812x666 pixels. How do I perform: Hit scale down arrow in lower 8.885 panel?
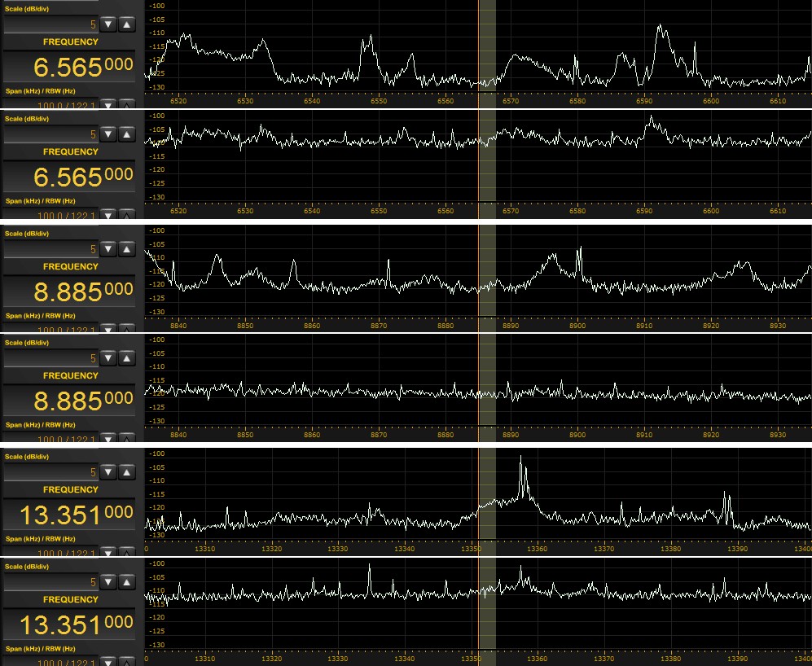point(109,358)
